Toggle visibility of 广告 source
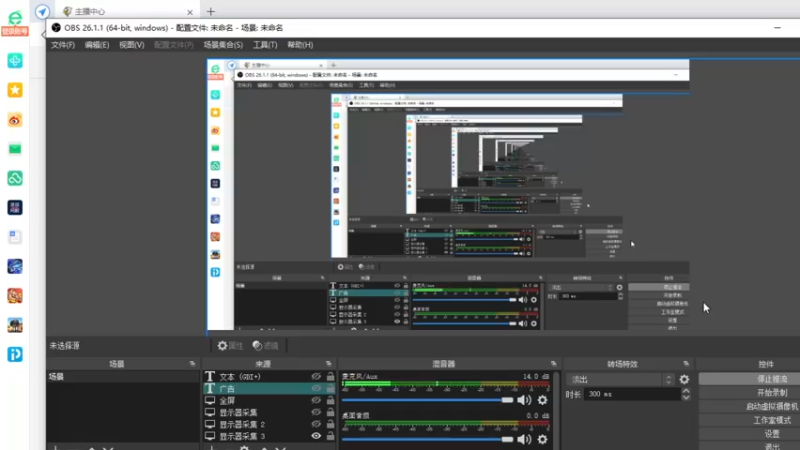 point(316,389)
